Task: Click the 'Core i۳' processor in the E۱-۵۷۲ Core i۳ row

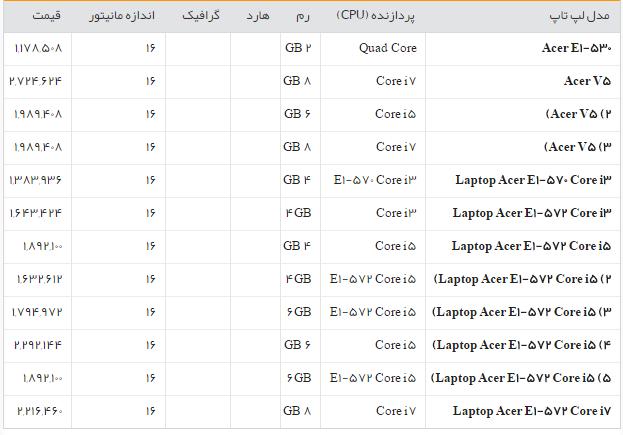Action: (396, 213)
